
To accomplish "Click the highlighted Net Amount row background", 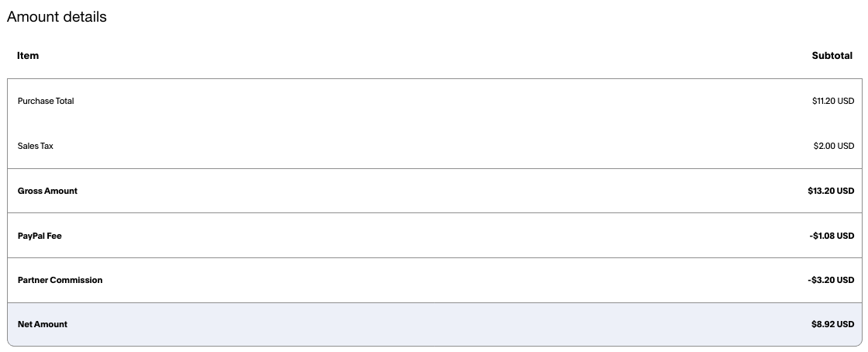I will click(x=435, y=324).
